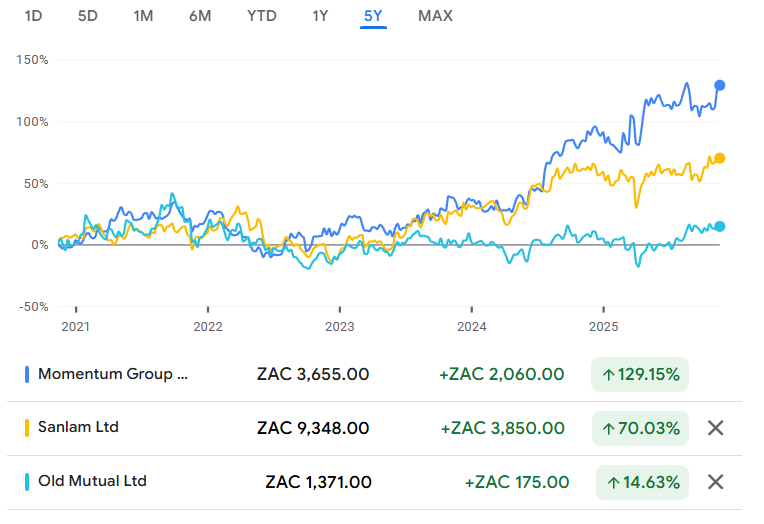View the 1Y chart range
This screenshot has width=764, height=524.
[x=320, y=16]
